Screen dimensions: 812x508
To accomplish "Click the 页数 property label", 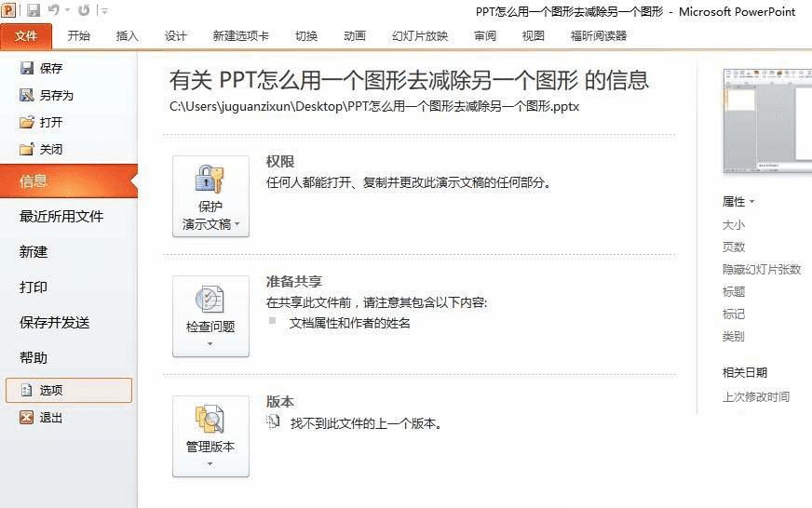I will pos(734,247).
